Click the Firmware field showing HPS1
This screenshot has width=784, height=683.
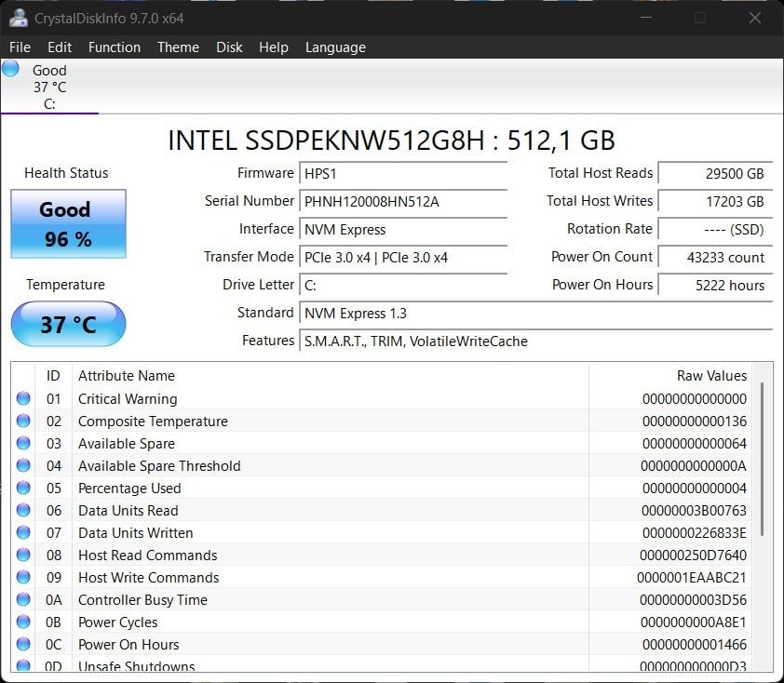point(403,173)
